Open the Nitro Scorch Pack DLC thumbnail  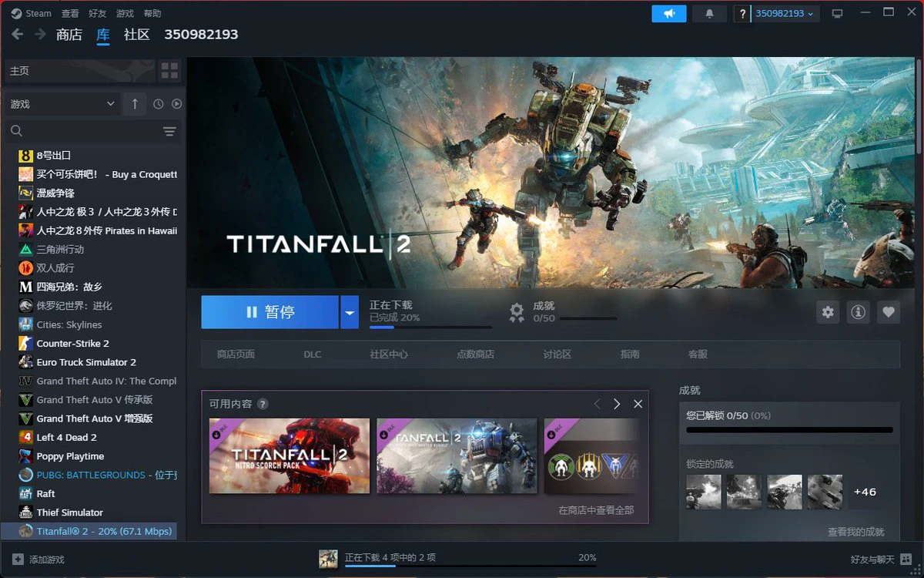click(x=290, y=456)
